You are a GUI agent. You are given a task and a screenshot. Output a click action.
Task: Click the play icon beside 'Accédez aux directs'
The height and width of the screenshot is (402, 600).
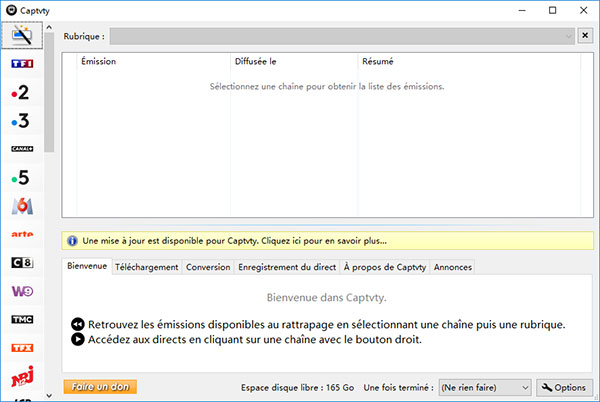[78, 339]
